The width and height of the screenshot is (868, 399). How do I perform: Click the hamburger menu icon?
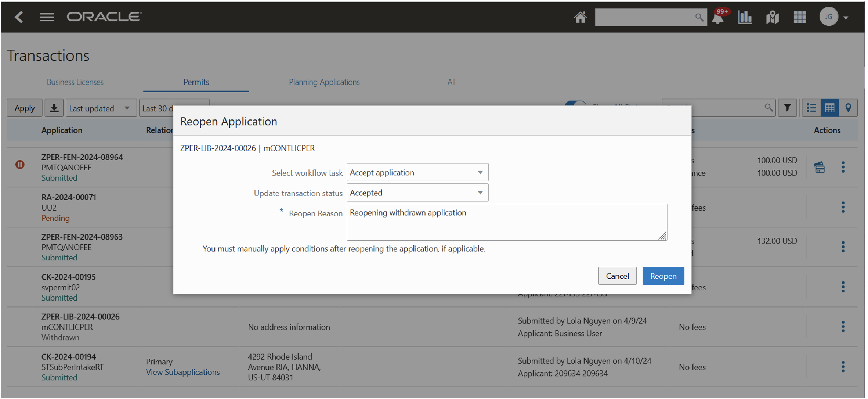46,17
